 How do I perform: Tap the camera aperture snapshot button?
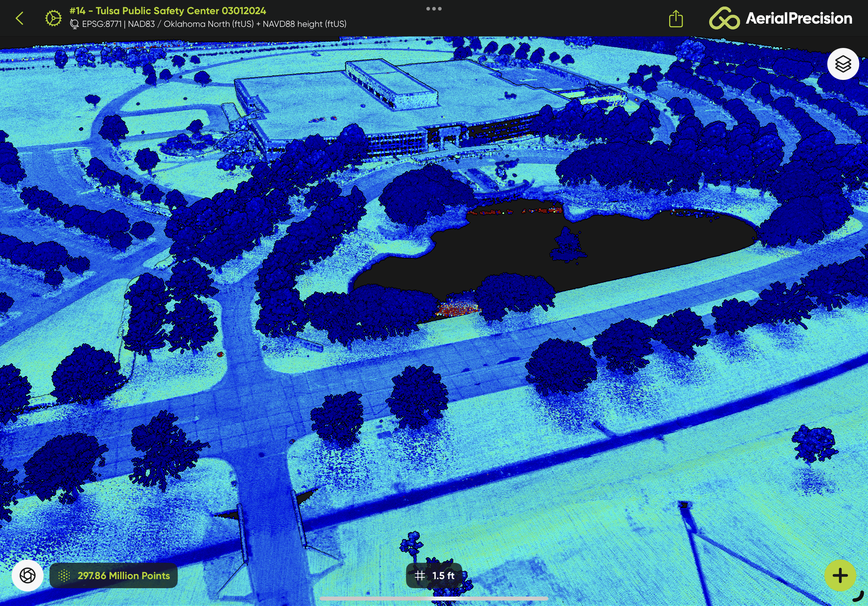(28, 575)
